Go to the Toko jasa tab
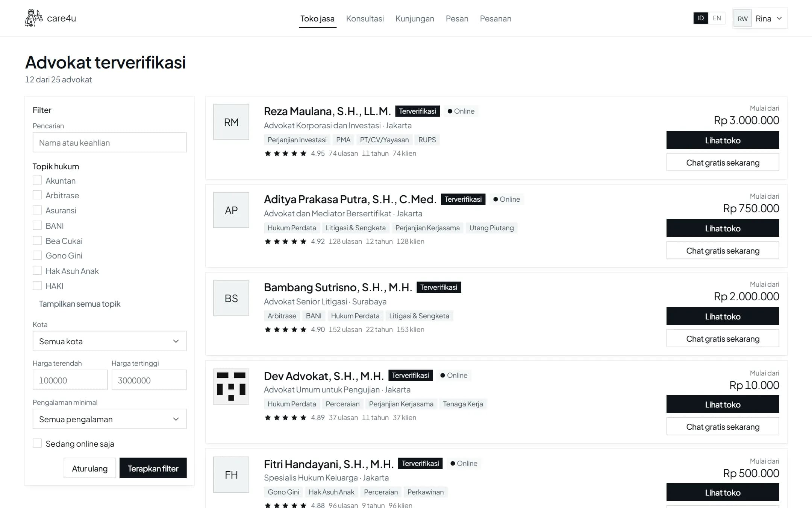The image size is (812, 508). (x=317, y=18)
